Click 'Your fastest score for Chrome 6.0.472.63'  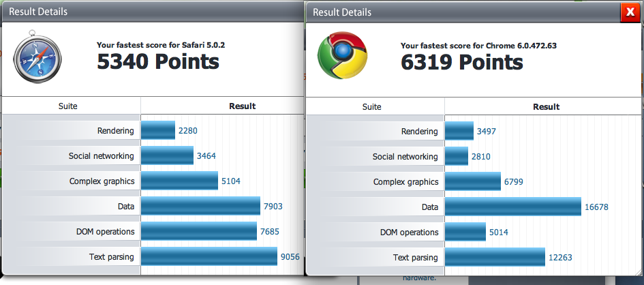click(x=479, y=45)
